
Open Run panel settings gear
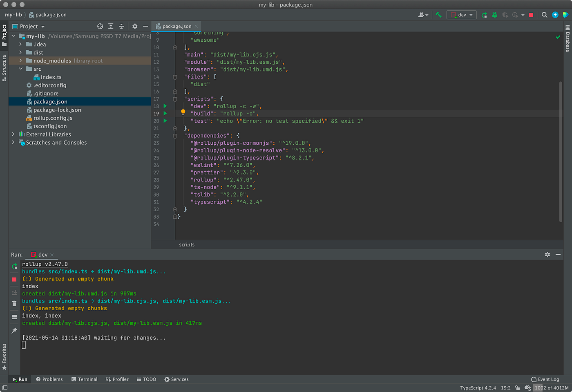[547, 254]
